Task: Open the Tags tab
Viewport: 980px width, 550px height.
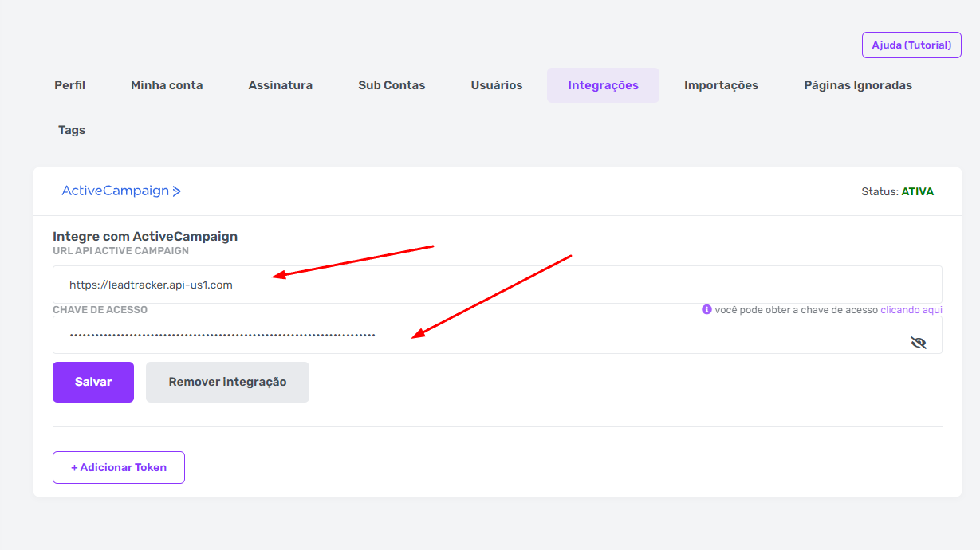Action: (x=72, y=130)
